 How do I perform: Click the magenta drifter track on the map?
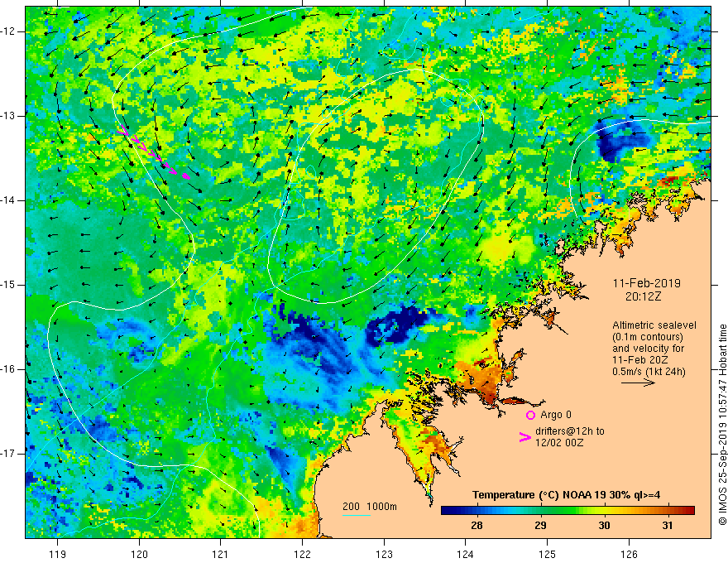click(154, 151)
